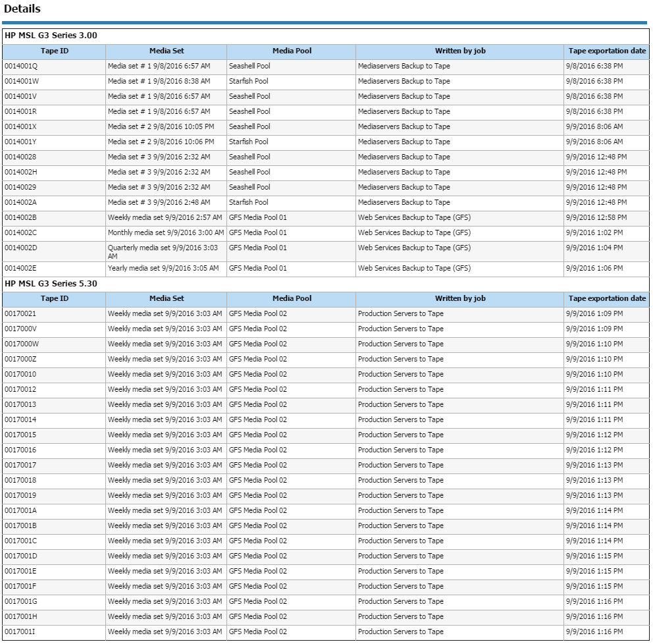Select the Quarterly media set cell
Viewport: 653px width, 644px height.
(x=166, y=252)
